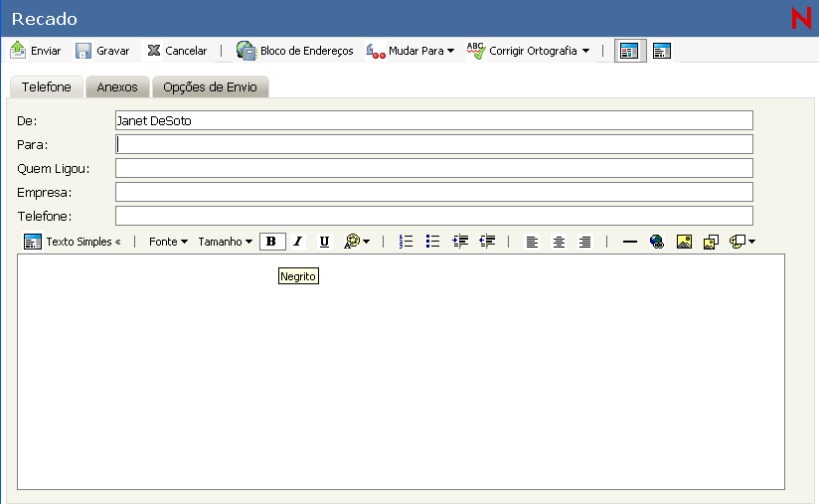Align text to the left

[x=532, y=242]
